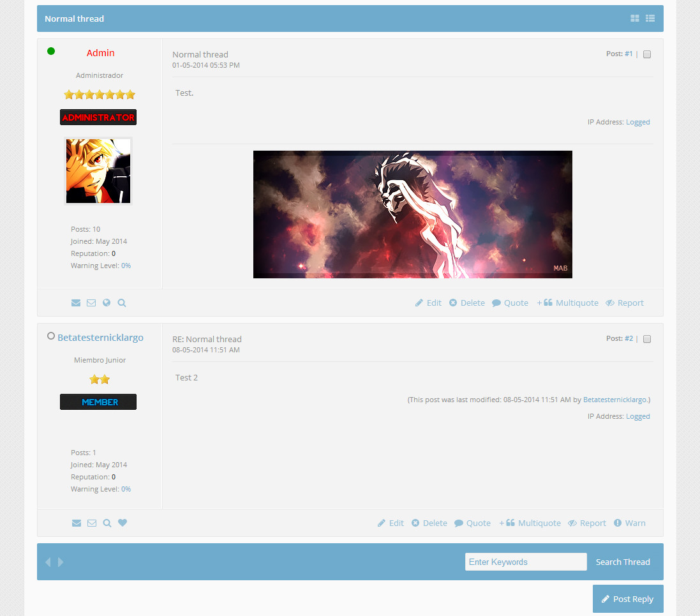This screenshot has height=616, width=700.
Task: Click the 'Posts: 10' stat under Admin
Action: point(86,229)
